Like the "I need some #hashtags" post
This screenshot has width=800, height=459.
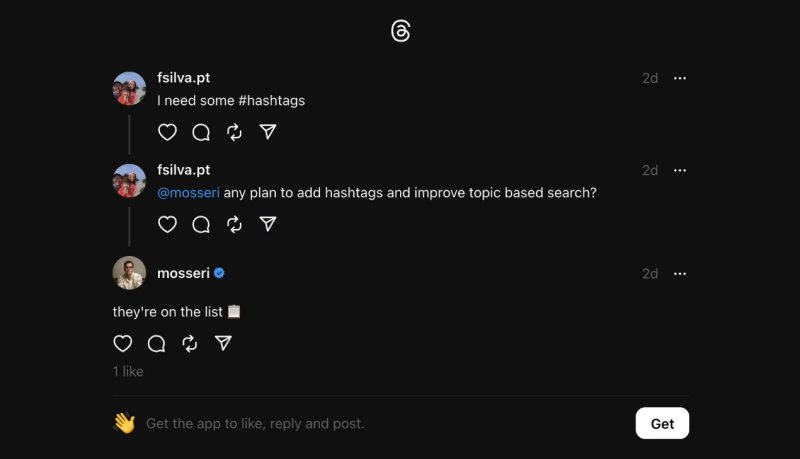(168, 132)
